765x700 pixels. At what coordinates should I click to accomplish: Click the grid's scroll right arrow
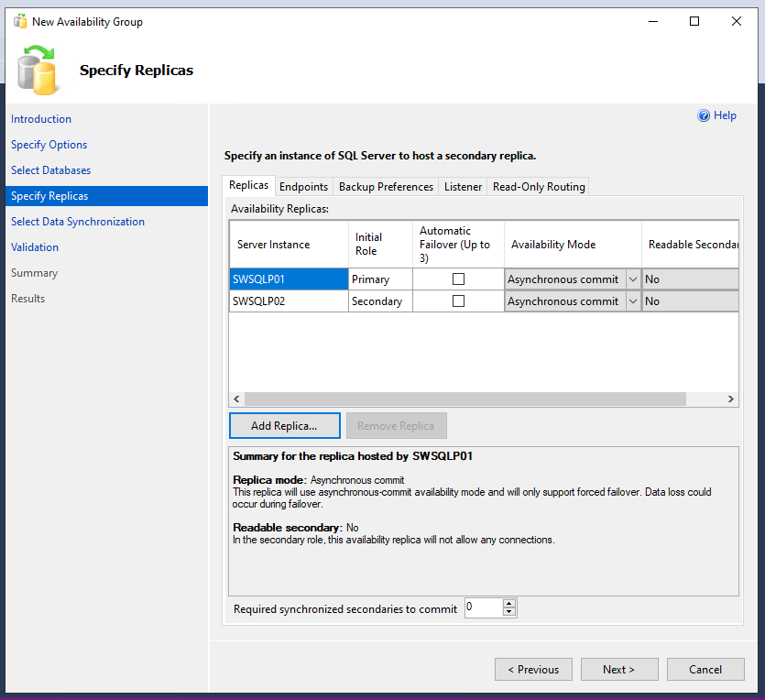pos(730,399)
